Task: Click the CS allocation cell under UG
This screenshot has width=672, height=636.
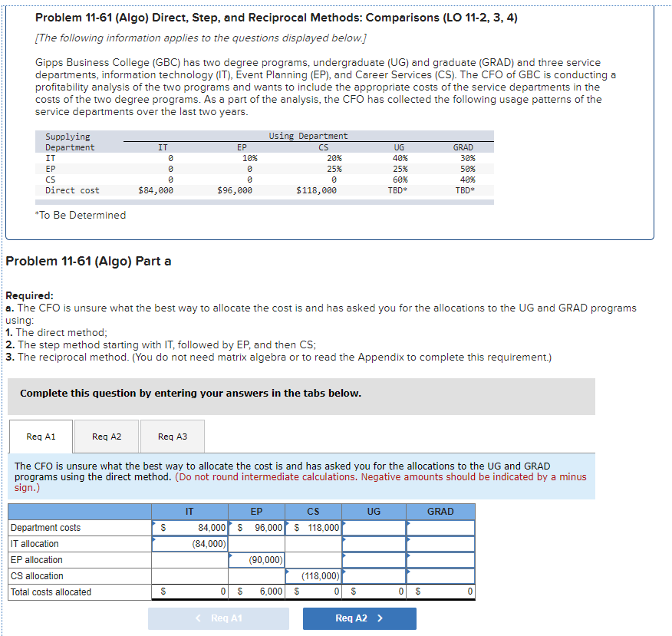Action: pos(374,575)
